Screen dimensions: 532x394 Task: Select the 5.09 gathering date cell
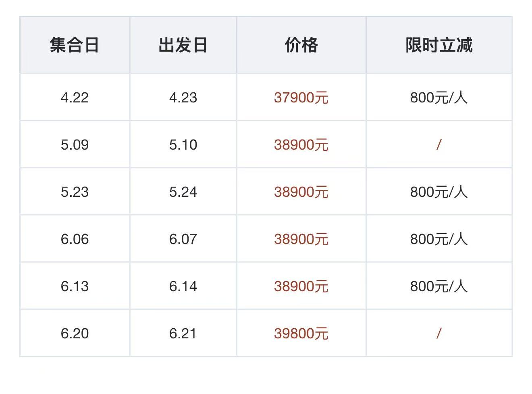(x=75, y=145)
